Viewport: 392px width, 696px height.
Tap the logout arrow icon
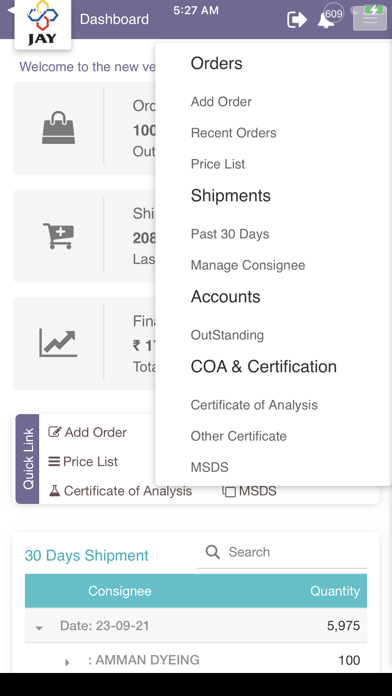[x=297, y=20]
